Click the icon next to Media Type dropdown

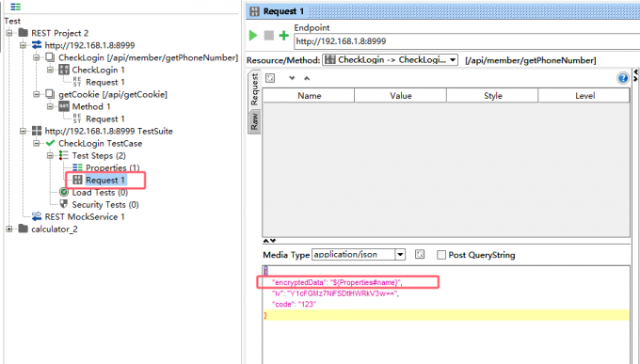(420, 255)
